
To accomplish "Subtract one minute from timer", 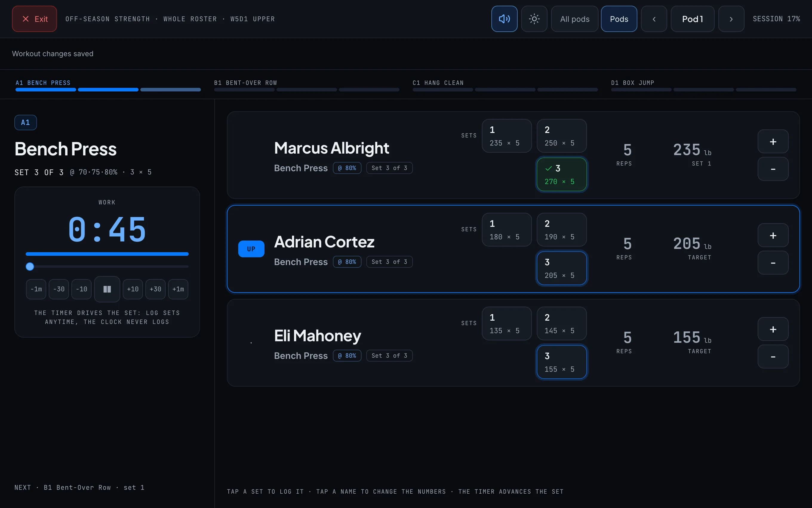I will click(36, 289).
